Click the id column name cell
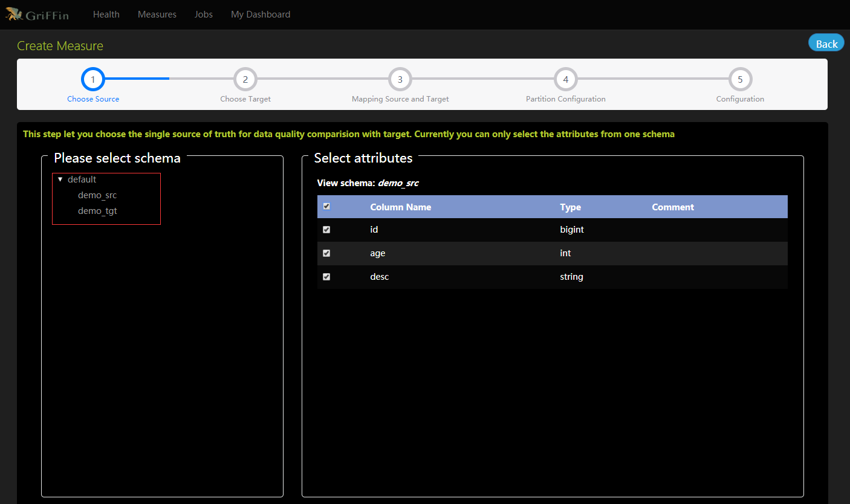This screenshot has width=850, height=504. click(374, 230)
